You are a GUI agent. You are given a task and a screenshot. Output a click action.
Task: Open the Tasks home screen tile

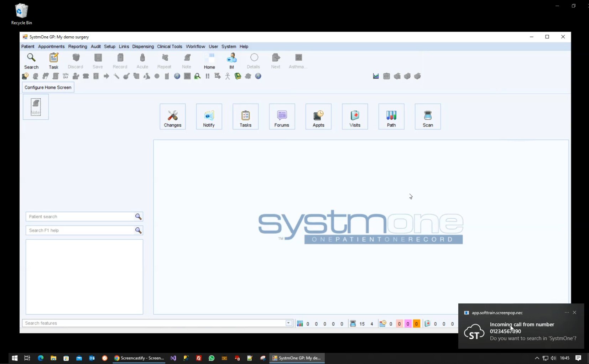coord(245,116)
